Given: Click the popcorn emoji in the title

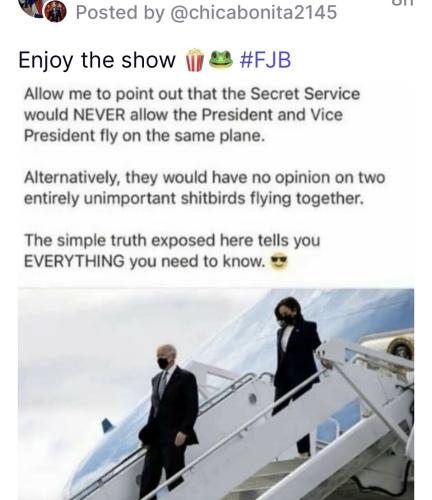Looking at the screenshot, I should pos(194,60).
